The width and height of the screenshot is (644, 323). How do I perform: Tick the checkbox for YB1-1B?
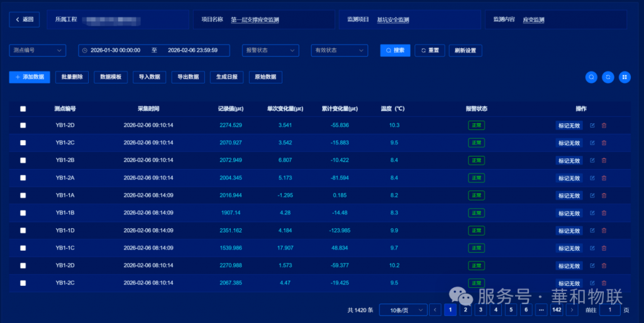click(x=23, y=212)
